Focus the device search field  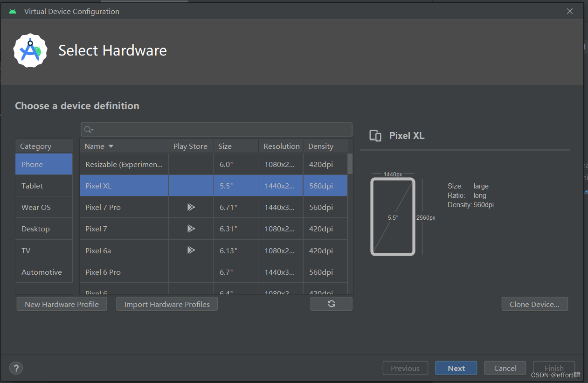point(216,129)
